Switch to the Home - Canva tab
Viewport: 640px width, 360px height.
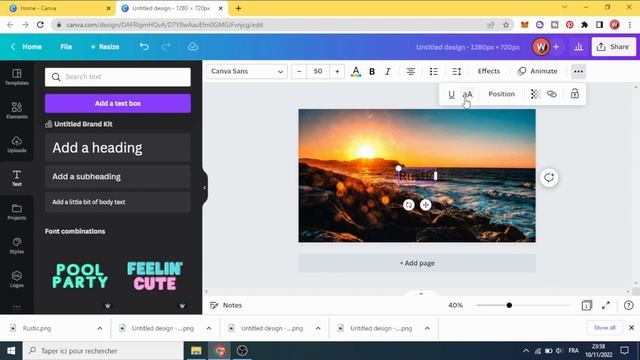pyautogui.click(x=59, y=8)
